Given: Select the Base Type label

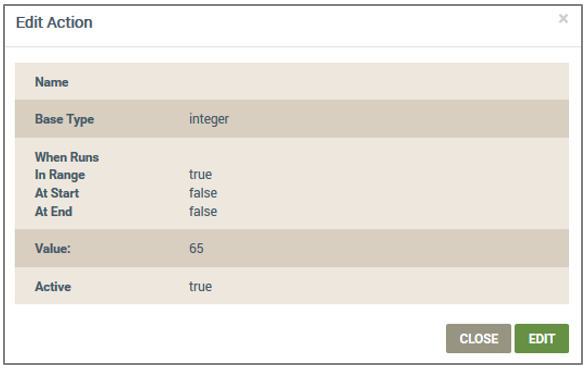Looking at the screenshot, I should coord(64,119).
